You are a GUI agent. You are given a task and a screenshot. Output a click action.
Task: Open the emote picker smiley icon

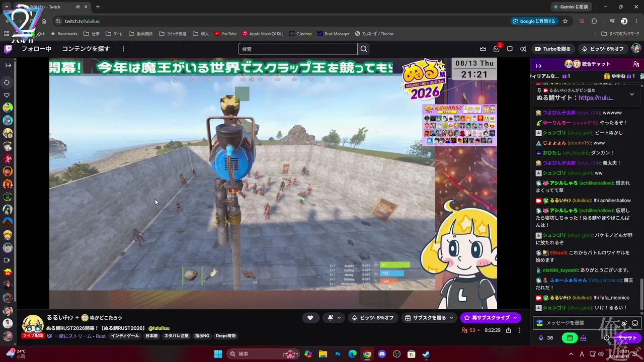[635, 323]
